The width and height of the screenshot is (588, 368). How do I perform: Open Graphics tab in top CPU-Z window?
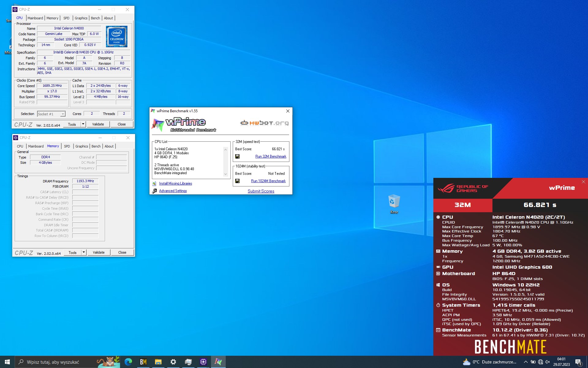click(81, 18)
